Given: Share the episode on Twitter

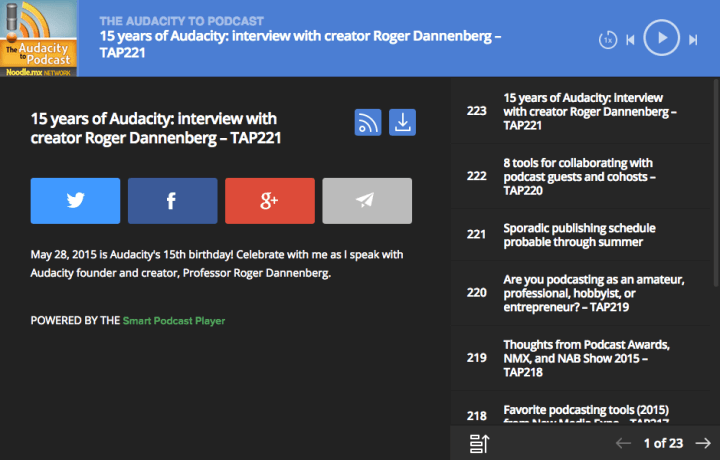Looking at the screenshot, I should pyautogui.click(x=75, y=201).
